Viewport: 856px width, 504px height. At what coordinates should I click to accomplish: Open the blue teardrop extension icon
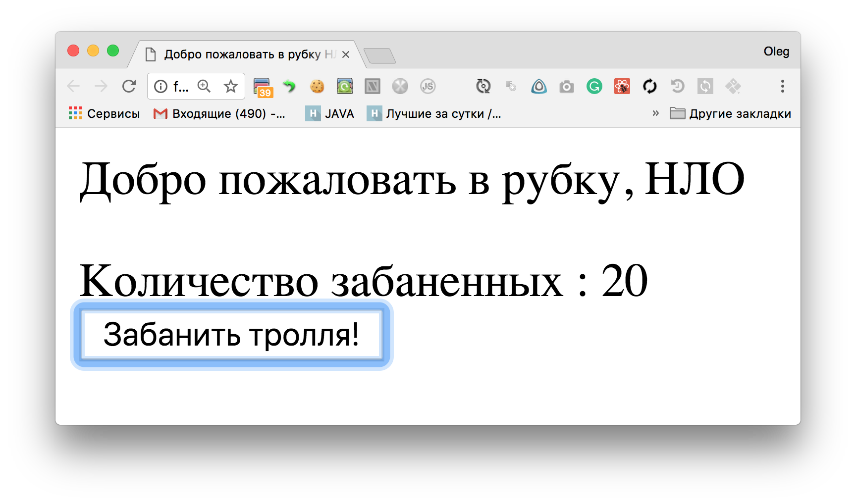[539, 87]
